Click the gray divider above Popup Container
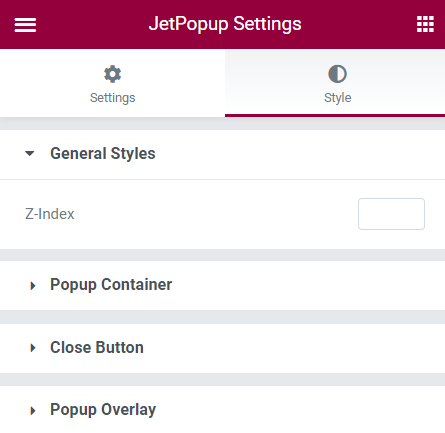 222,255
